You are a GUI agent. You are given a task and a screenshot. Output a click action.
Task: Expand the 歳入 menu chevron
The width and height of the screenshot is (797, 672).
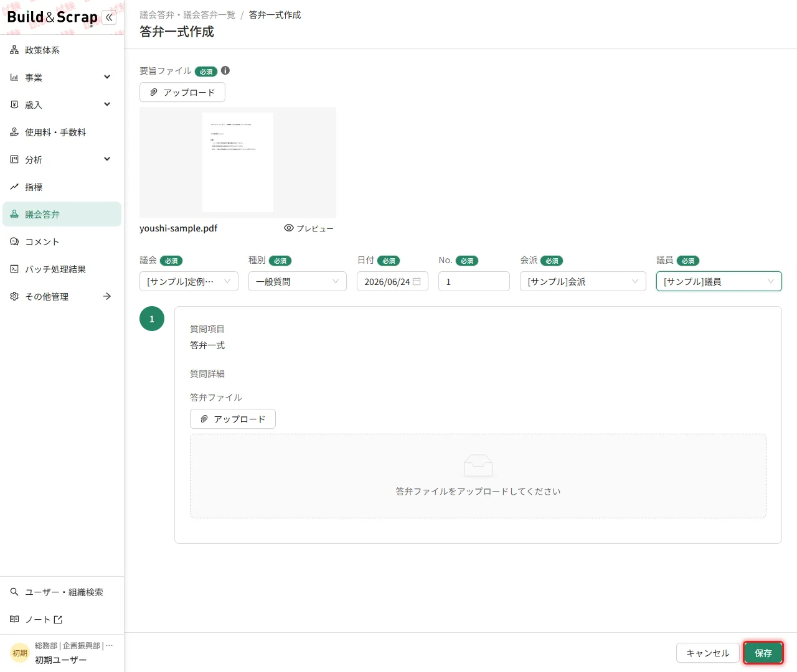[107, 105]
